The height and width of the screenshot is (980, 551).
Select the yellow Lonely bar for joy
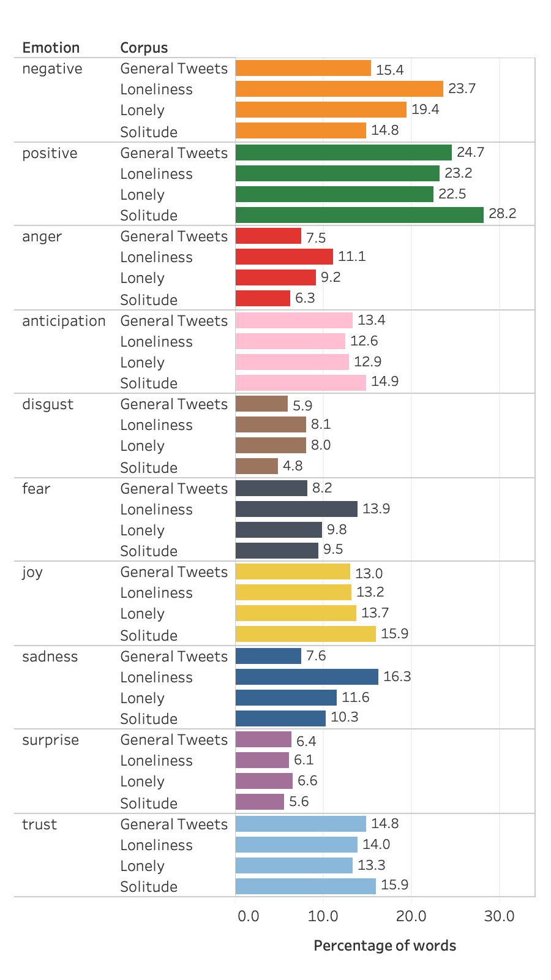(296, 613)
